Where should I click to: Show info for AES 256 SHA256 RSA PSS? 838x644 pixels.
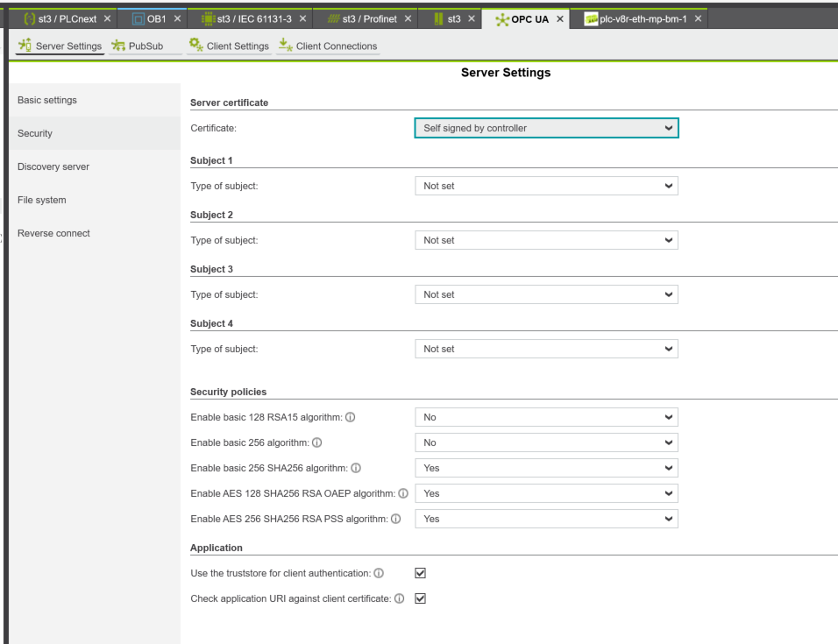pos(394,520)
